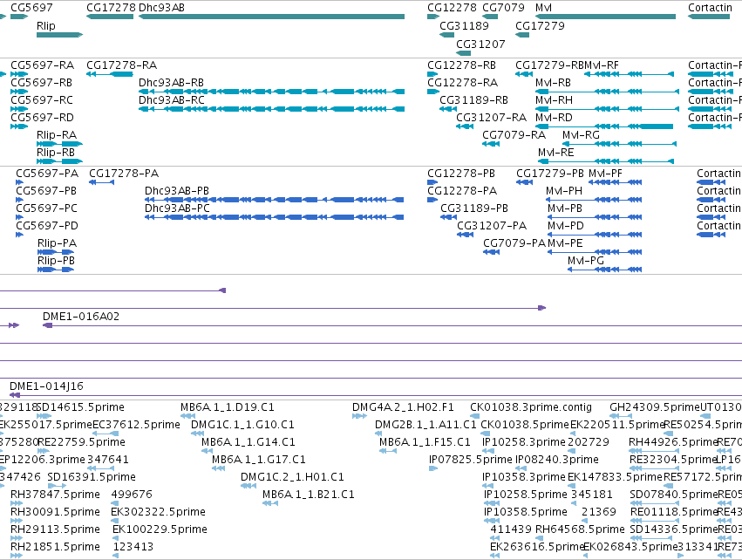The image size is (742, 560).
Task: Click the RH37847.5prime label
Action: (x=55, y=495)
